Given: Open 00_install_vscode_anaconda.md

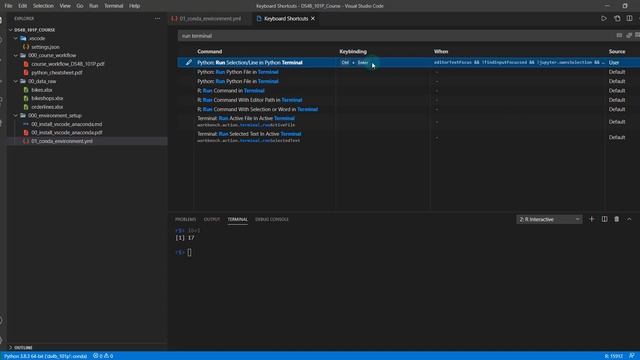Looking at the screenshot, I should click(67, 124).
